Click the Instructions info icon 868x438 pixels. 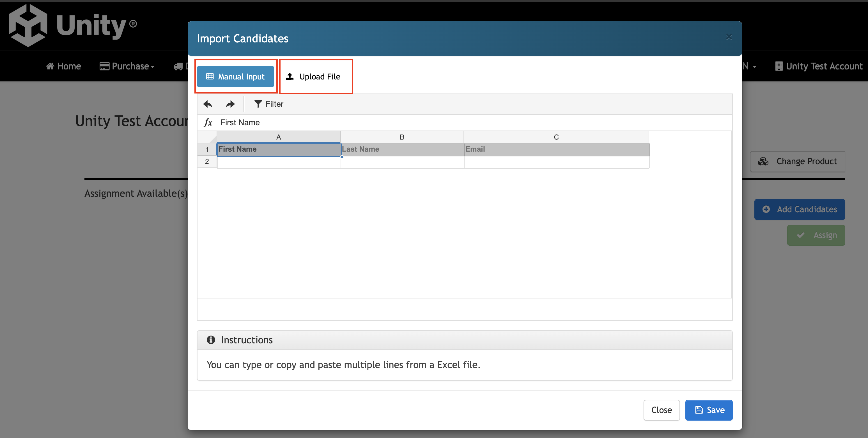(x=211, y=340)
